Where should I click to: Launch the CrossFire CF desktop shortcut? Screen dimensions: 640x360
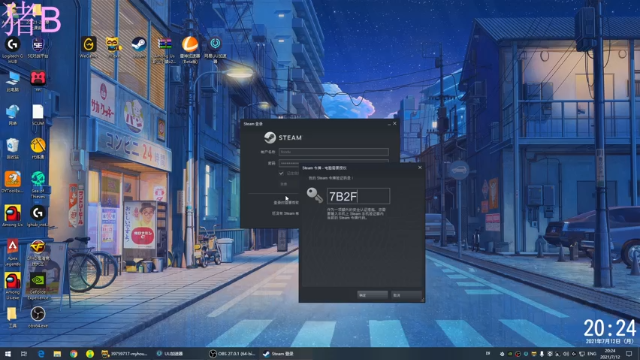tap(38, 247)
